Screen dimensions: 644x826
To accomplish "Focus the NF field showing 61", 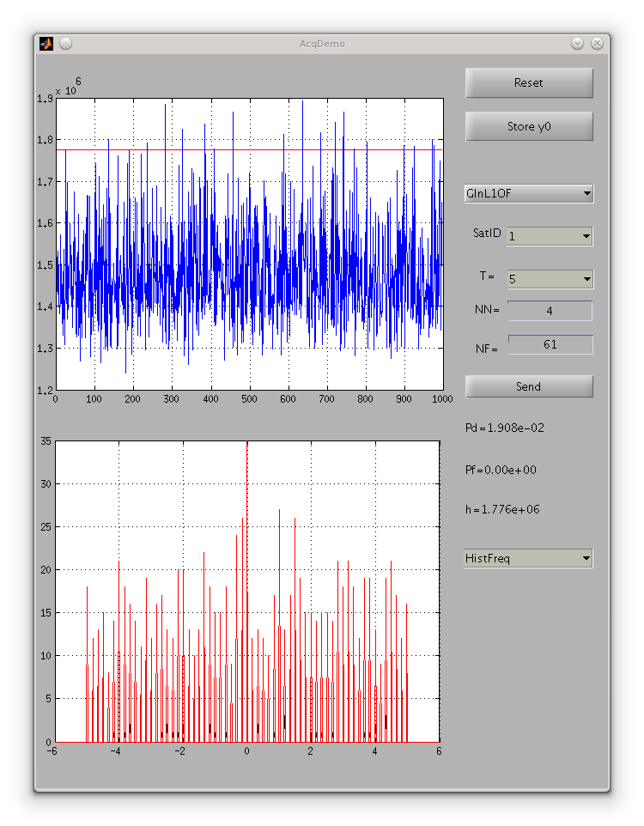I will pos(550,344).
